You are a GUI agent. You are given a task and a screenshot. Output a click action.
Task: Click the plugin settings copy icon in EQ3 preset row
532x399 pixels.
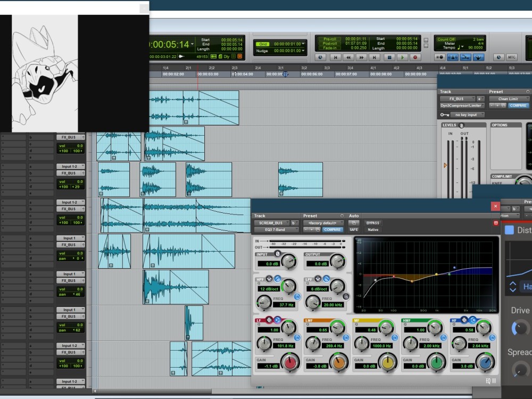click(318, 230)
